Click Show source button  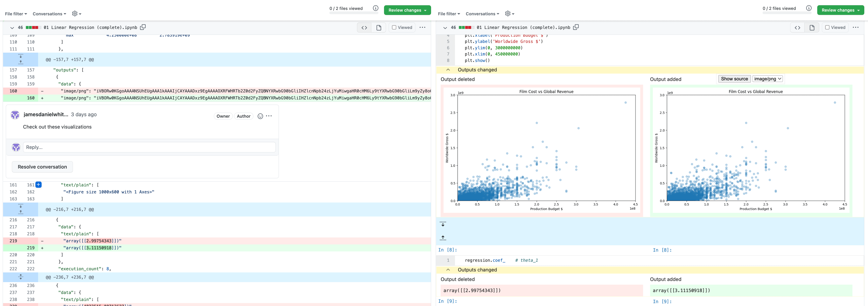734,79
